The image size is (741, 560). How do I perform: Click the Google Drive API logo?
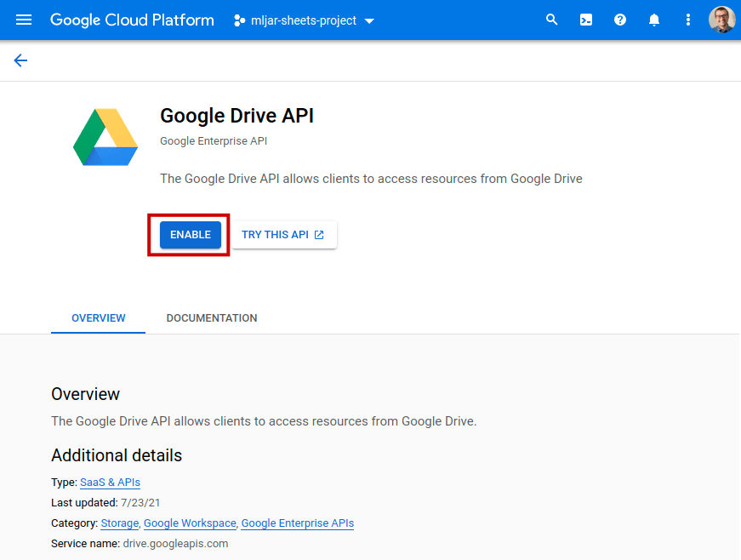pos(105,136)
